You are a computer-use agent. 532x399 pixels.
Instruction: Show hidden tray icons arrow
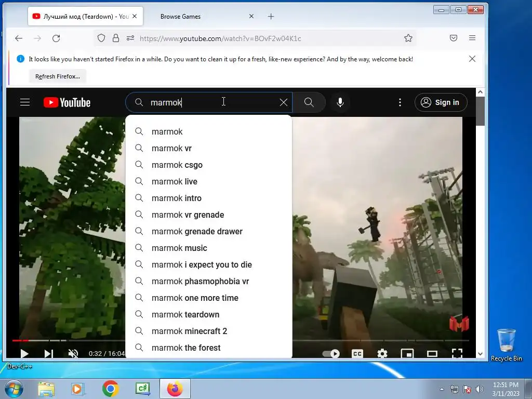tap(442, 389)
